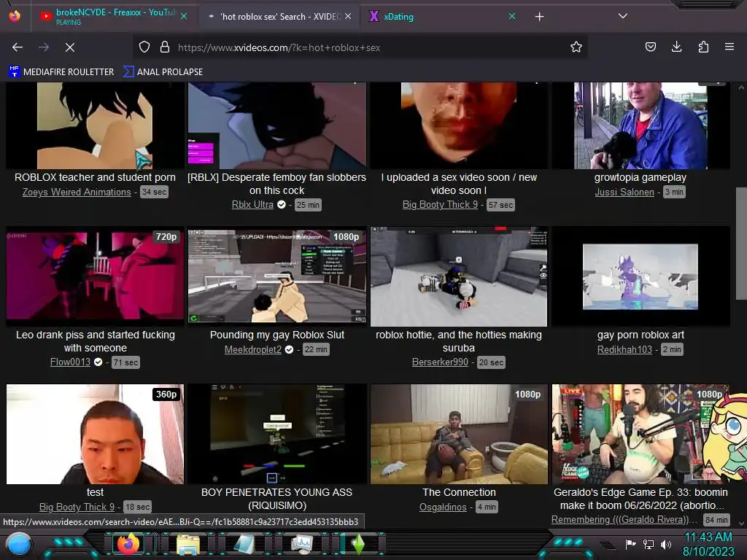Click the '25 min' duration badge
Image resolution: width=747 pixels, height=560 pixels.
[309, 205]
